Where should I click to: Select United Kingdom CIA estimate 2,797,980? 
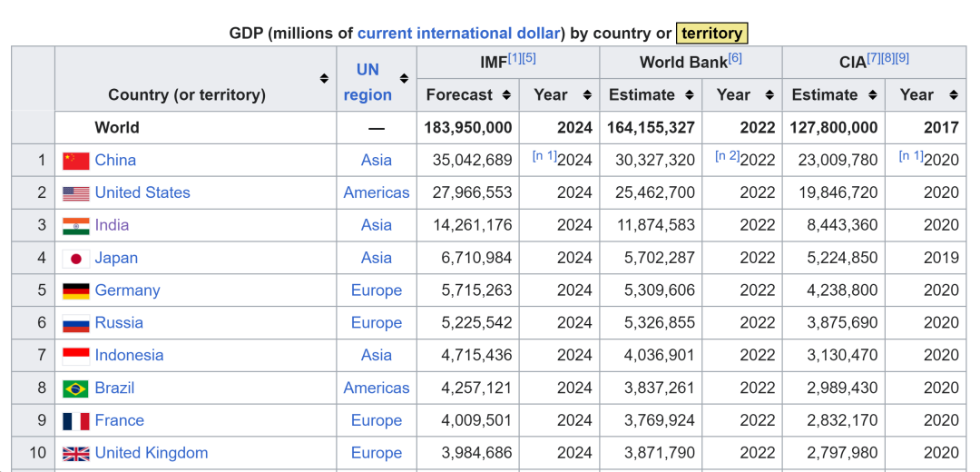tap(842, 453)
